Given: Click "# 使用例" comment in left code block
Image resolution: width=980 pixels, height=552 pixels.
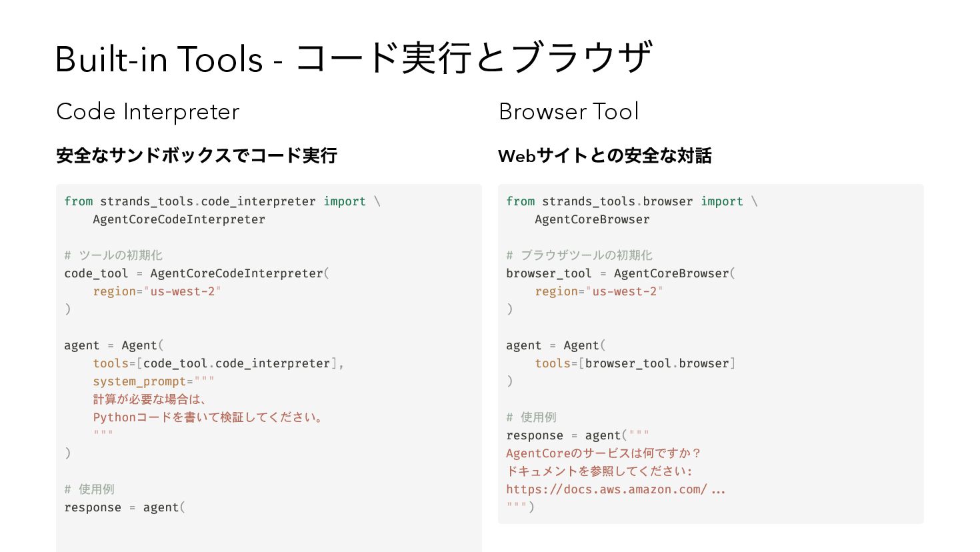Looking at the screenshot, I should tap(89, 489).
